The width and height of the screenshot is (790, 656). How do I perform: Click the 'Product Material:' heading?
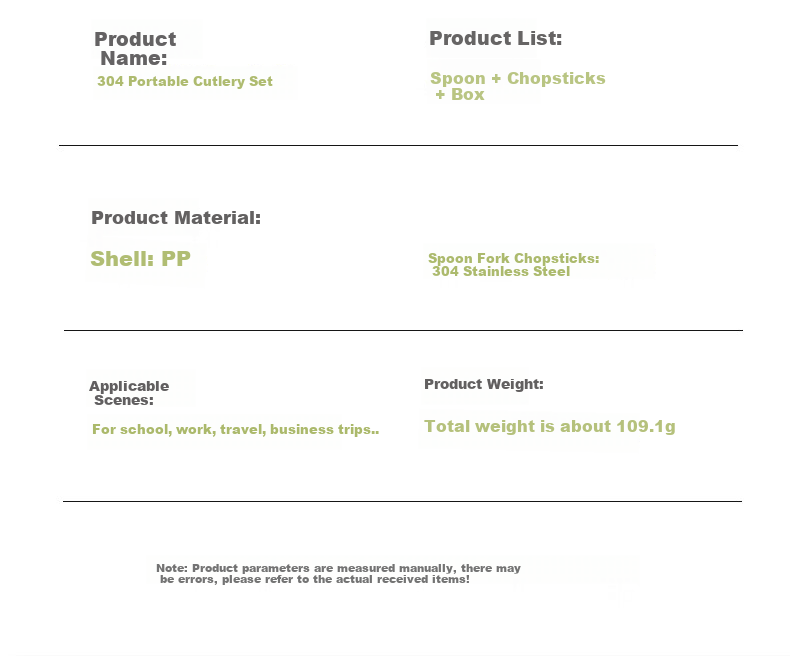click(x=176, y=218)
